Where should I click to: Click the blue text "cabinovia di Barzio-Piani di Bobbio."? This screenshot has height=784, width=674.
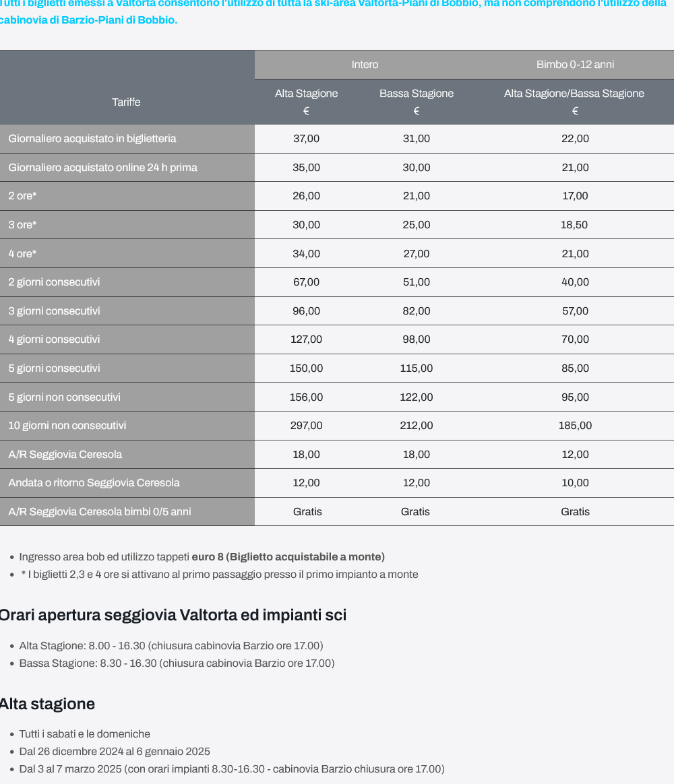(x=88, y=20)
